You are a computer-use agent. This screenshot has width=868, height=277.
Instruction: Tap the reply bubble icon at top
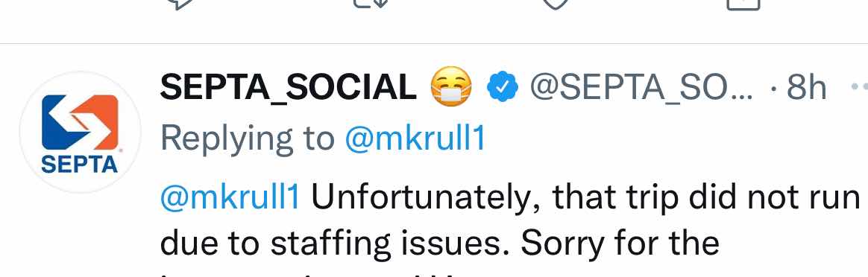(180, 4)
